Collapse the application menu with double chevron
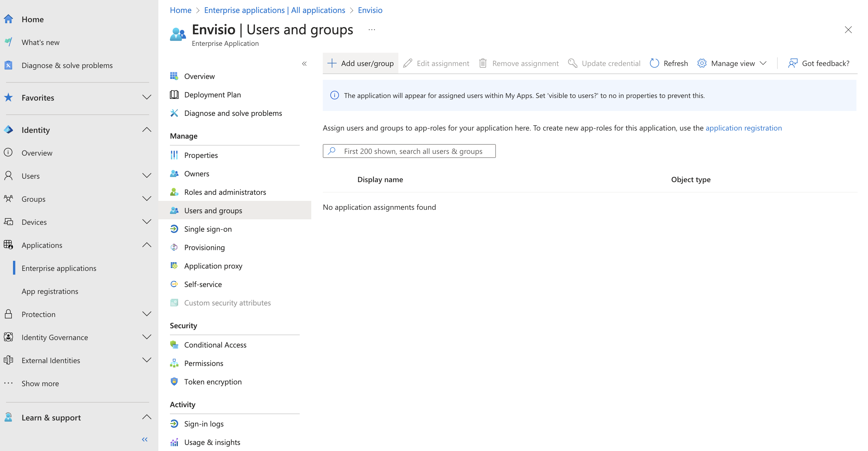The width and height of the screenshot is (868, 451). point(304,64)
